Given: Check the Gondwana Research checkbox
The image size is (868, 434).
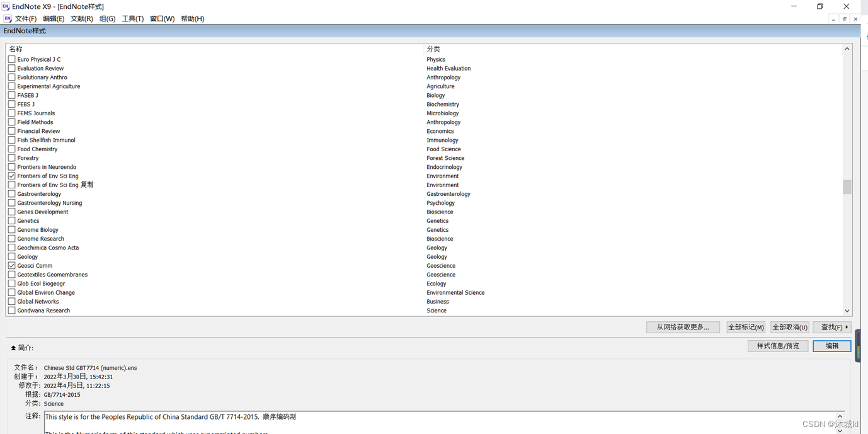Looking at the screenshot, I should click(x=11, y=310).
